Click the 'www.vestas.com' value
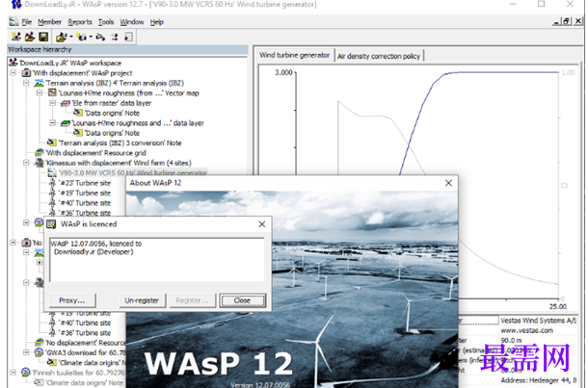 pos(527,330)
